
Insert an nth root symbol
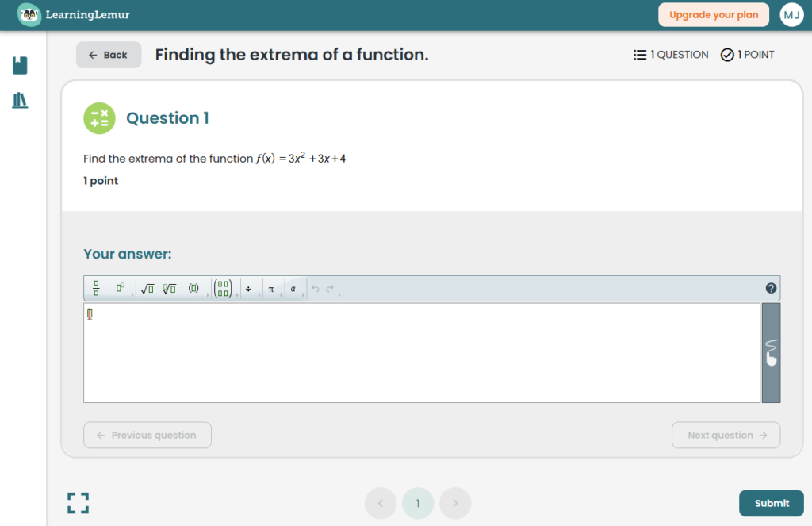click(170, 289)
